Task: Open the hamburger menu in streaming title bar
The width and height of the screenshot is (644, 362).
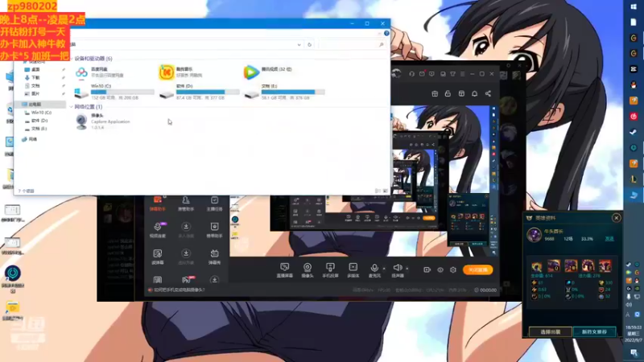Action: click(462, 74)
